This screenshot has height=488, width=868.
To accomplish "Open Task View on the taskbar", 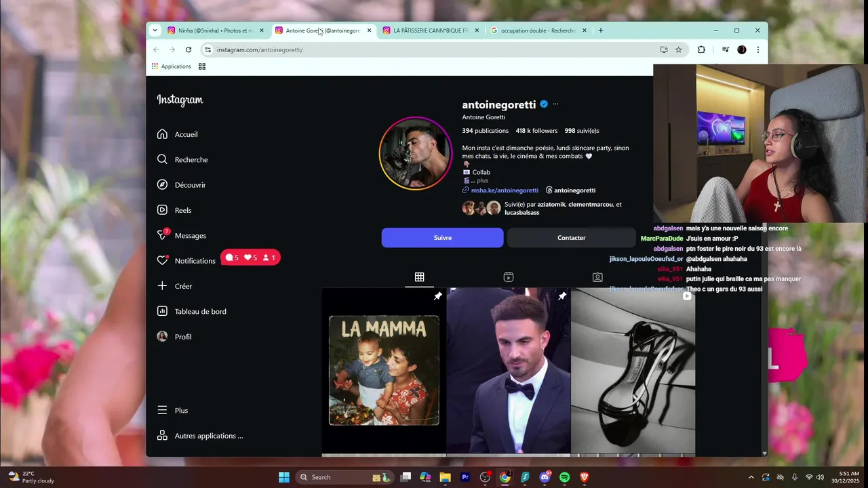I will (x=406, y=477).
